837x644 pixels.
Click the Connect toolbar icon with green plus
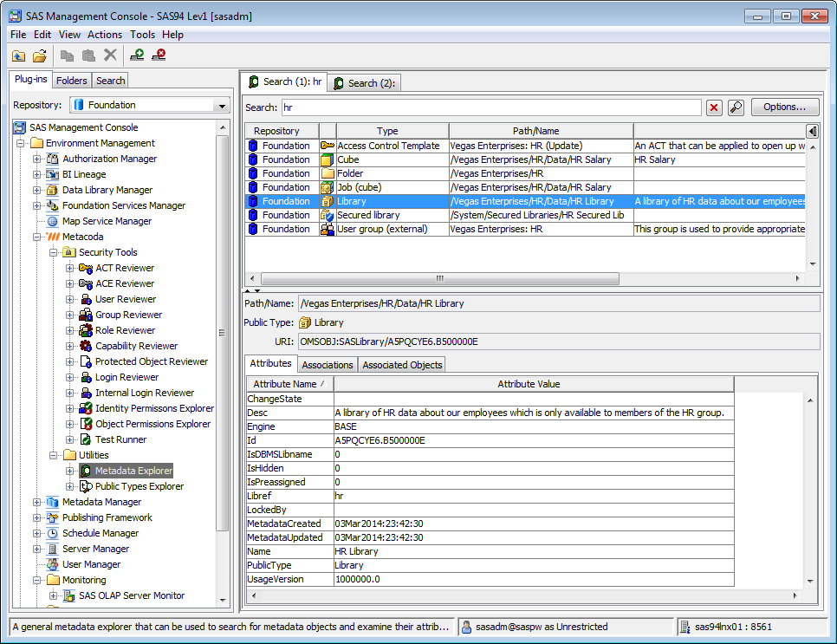pyautogui.click(x=137, y=55)
